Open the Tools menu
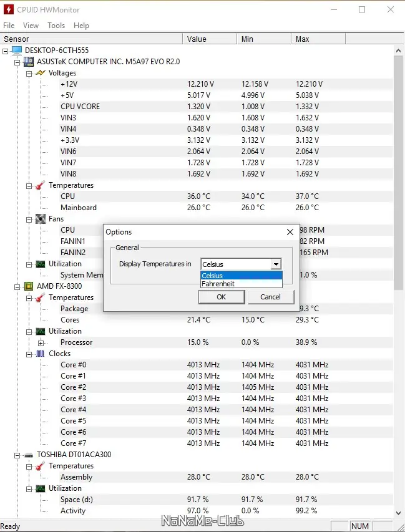 coord(56,26)
